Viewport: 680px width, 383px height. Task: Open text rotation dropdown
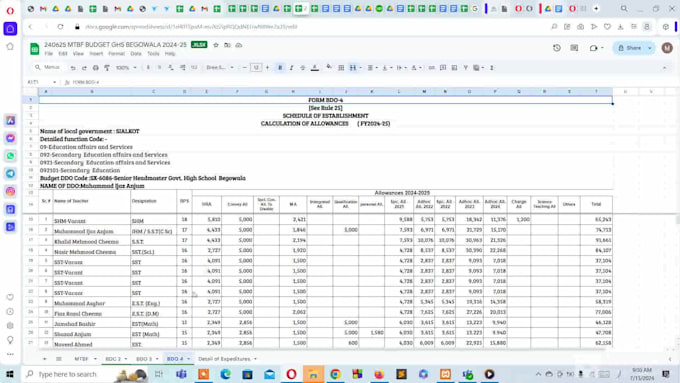pyautogui.click(x=416, y=68)
